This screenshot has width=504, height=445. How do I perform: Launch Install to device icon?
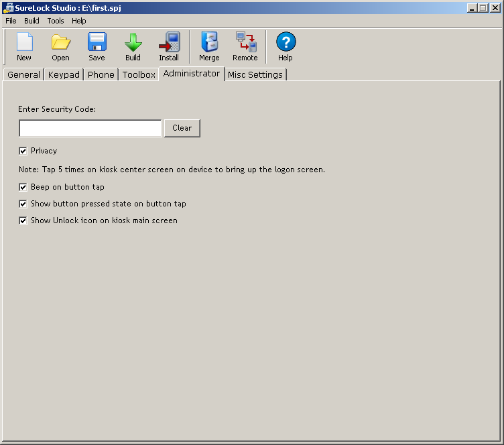pyautogui.click(x=169, y=46)
